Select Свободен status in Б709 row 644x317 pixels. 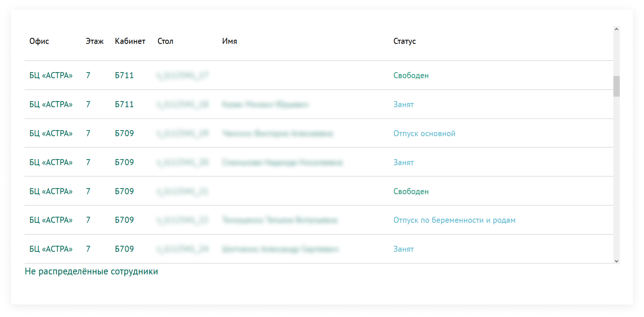(411, 191)
